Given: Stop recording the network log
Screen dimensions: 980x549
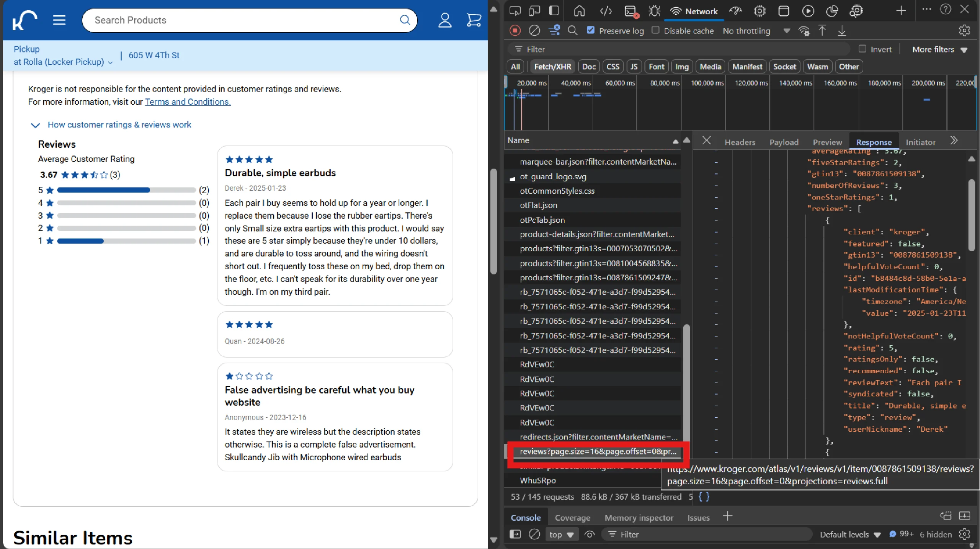Looking at the screenshot, I should tap(515, 30).
